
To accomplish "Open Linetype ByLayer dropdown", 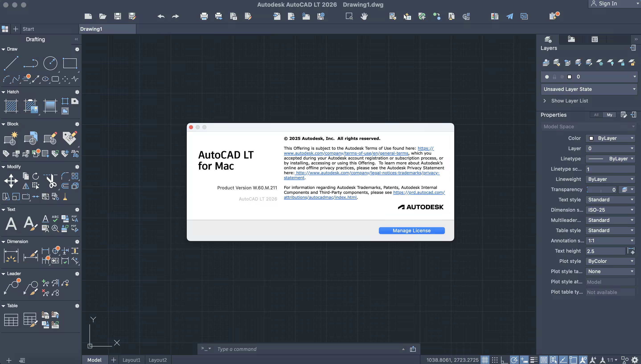I will (x=610, y=159).
